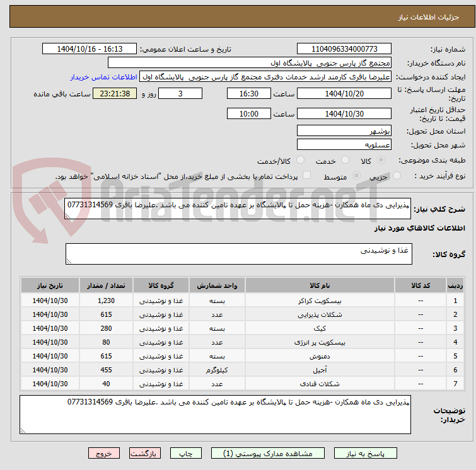Image resolution: width=476 pixels, height=470 pixels.
Task: Click the remaining days field 3
Action: pos(180,93)
